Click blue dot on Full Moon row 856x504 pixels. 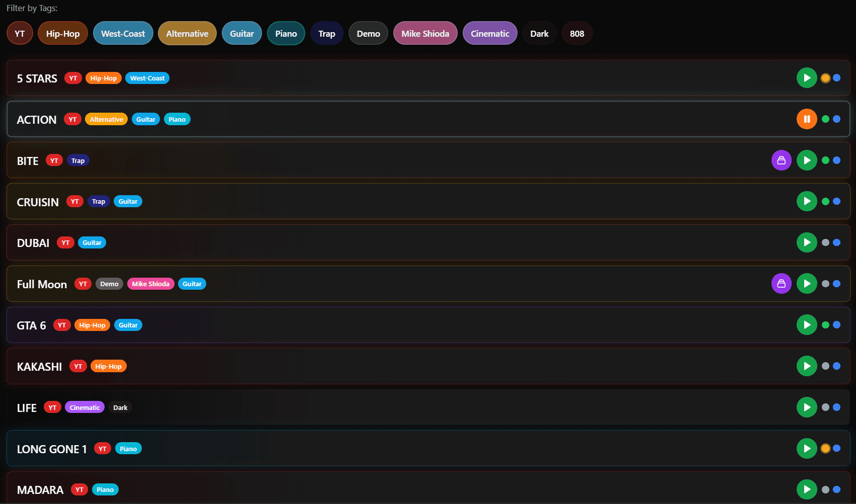(x=837, y=284)
